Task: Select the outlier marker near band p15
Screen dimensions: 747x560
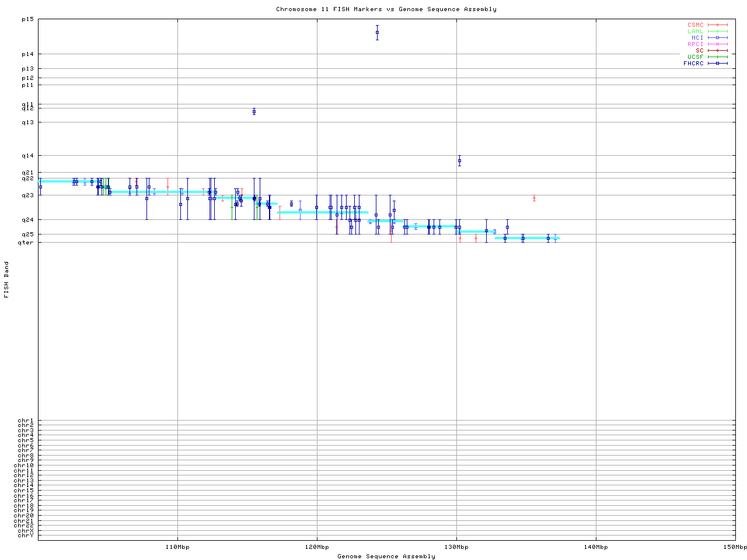Action: 377,33
